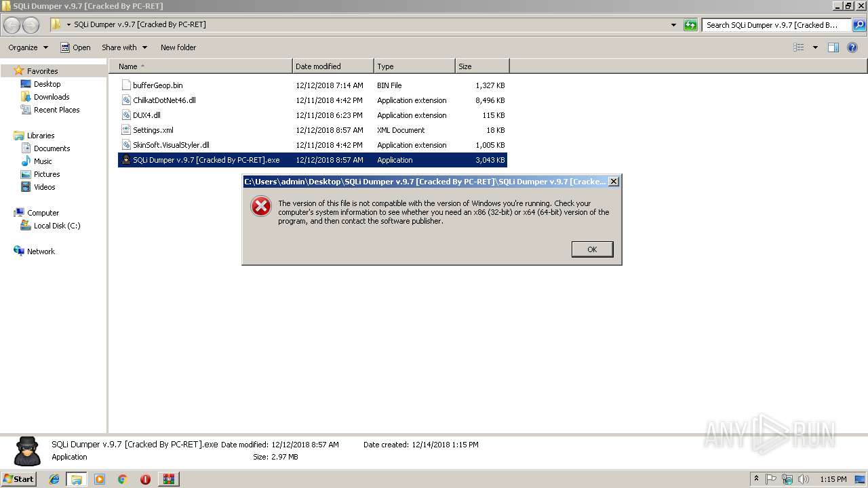Image resolution: width=868 pixels, height=488 pixels.
Task: Click the search input field
Action: click(x=777, y=25)
